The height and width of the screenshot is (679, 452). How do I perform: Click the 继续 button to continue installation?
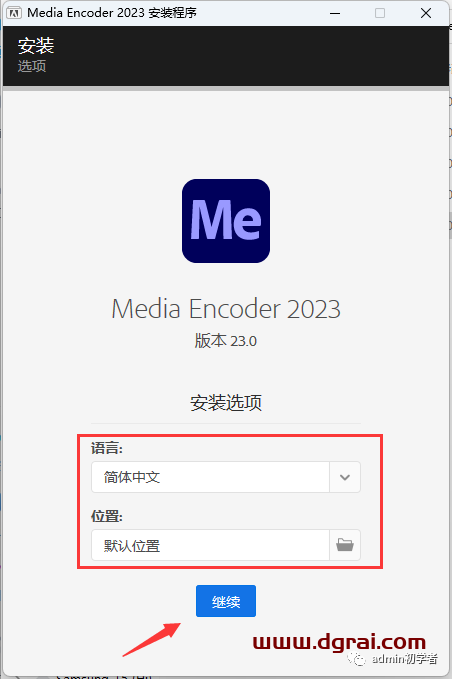tap(226, 601)
